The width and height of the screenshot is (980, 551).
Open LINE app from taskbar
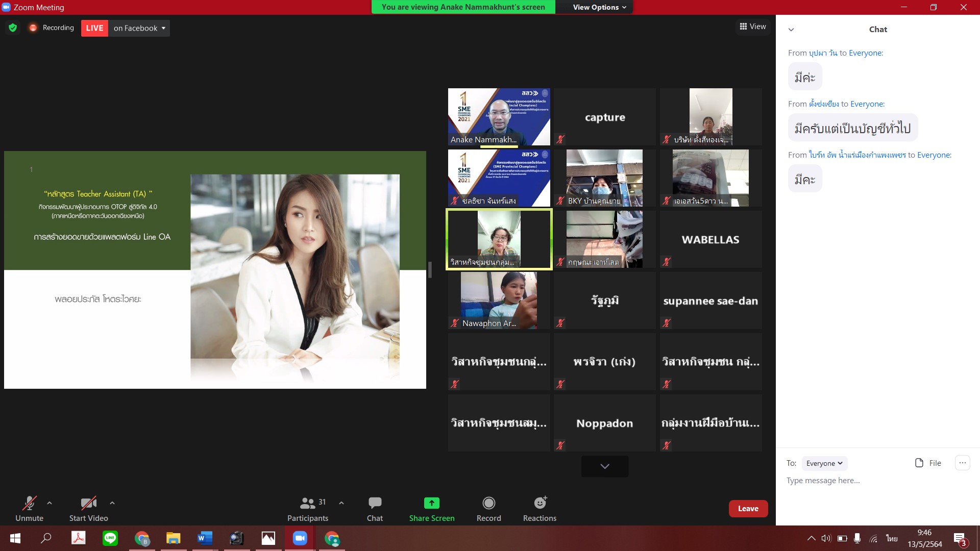click(110, 538)
